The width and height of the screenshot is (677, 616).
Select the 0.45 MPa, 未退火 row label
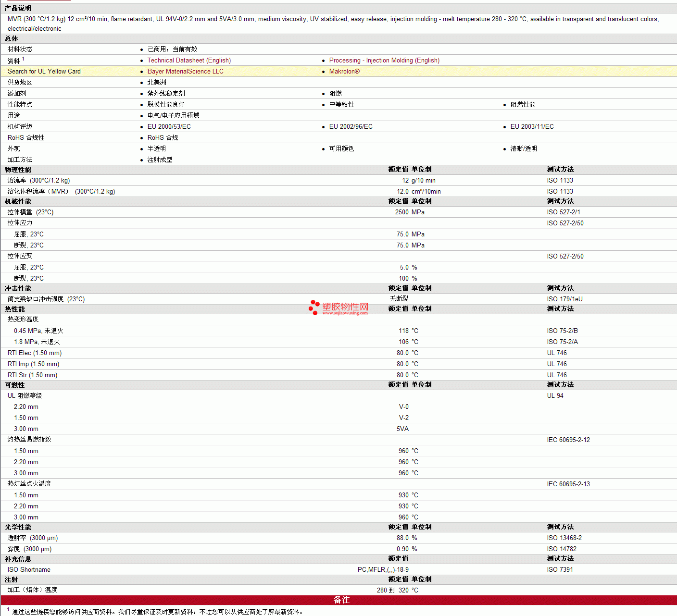38,331
